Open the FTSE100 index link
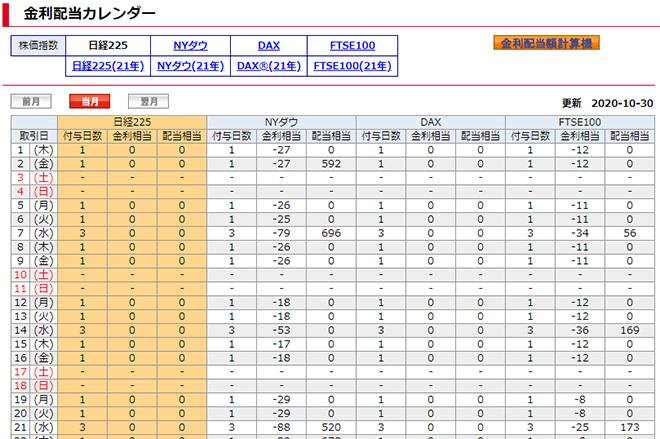Image resolution: width=660 pixels, height=439 pixels. pyautogui.click(x=352, y=45)
